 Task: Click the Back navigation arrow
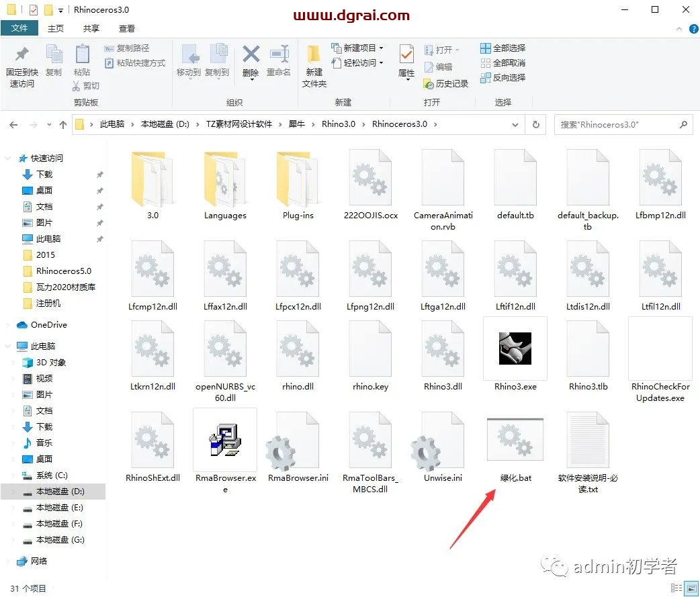[x=13, y=125]
